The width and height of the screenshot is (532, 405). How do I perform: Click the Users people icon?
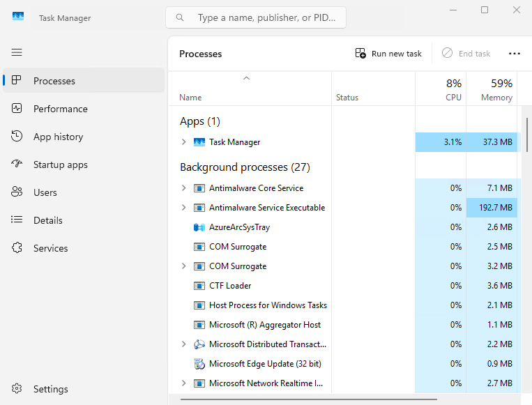click(x=17, y=192)
